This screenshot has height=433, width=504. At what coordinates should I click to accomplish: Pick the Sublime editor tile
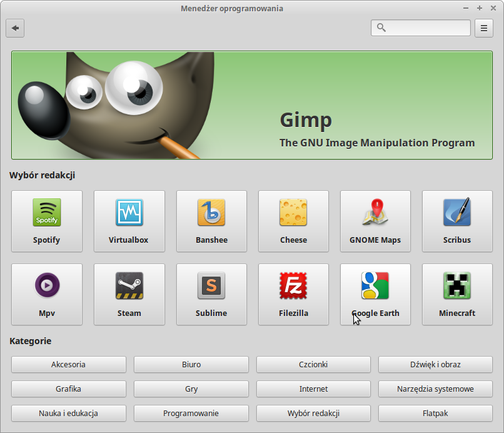pos(211,294)
